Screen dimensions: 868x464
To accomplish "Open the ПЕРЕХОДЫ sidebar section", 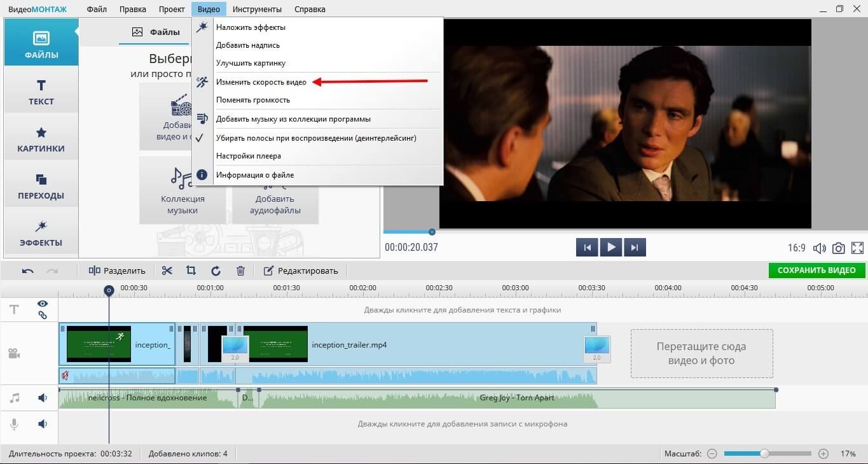I will click(41, 185).
